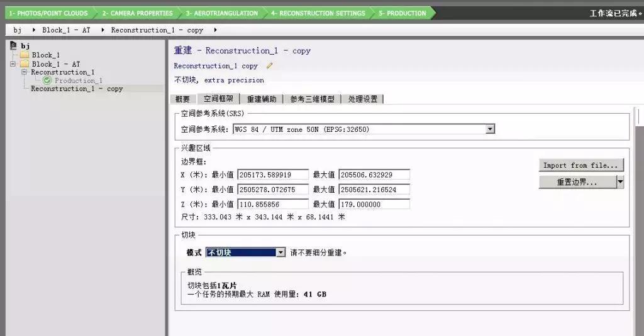Click the bj project icon in tree

coord(13,45)
